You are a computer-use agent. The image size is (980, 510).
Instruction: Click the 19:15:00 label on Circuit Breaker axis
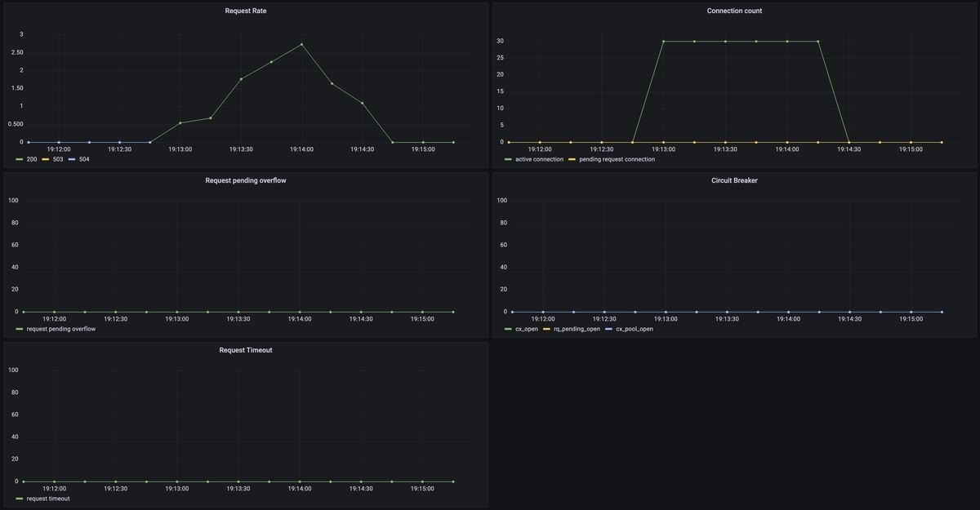pyautogui.click(x=911, y=319)
